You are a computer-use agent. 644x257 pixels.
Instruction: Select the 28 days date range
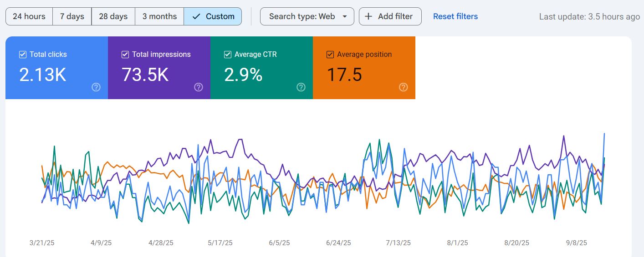pyautogui.click(x=113, y=16)
